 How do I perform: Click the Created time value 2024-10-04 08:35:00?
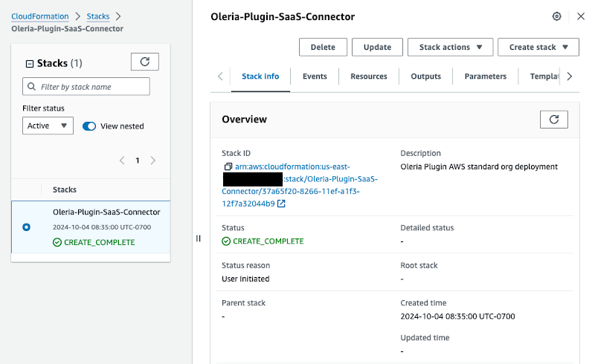tap(457, 316)
